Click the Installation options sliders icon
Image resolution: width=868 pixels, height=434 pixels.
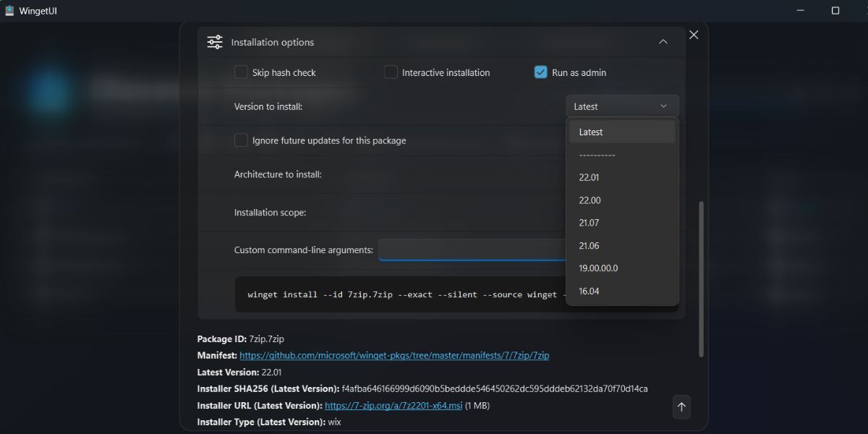(x=215, y=42)
